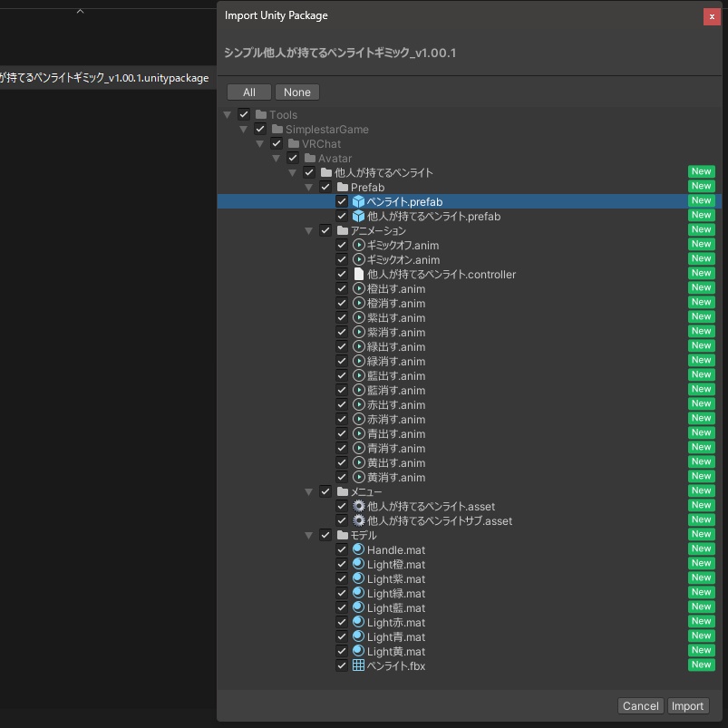
Task: Confirm with the Import button
Action: 687,705
